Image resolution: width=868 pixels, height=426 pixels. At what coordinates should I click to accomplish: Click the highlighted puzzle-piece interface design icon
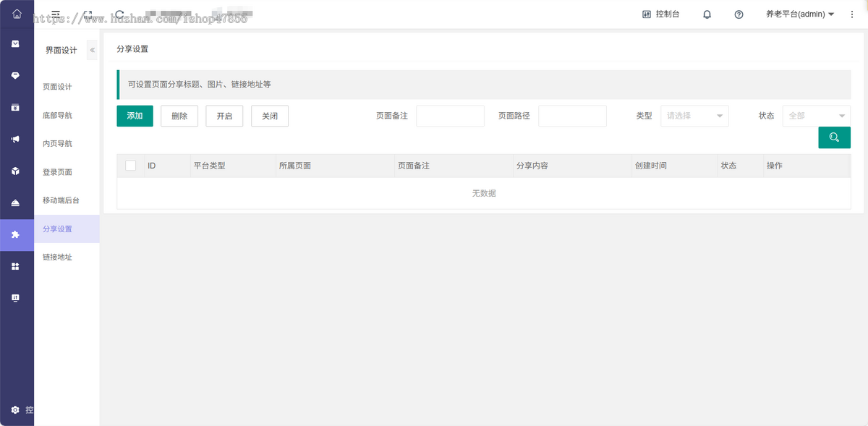17,234
